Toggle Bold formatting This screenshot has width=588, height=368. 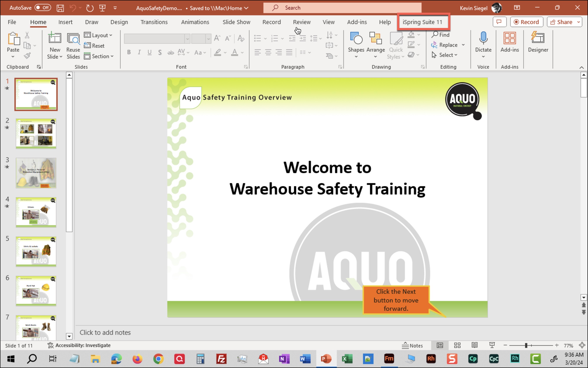pos(129,52)
